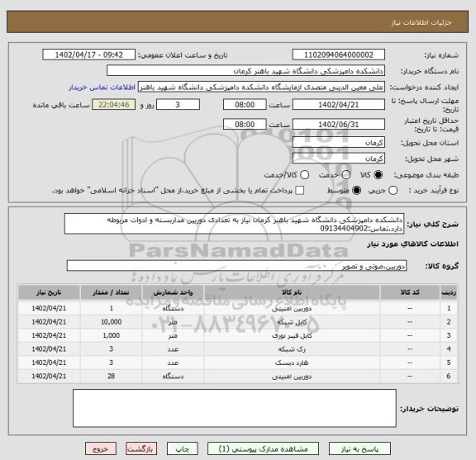Click the تاریخ نیاز column header
This screenshot has height=460, width=476.
49,292
